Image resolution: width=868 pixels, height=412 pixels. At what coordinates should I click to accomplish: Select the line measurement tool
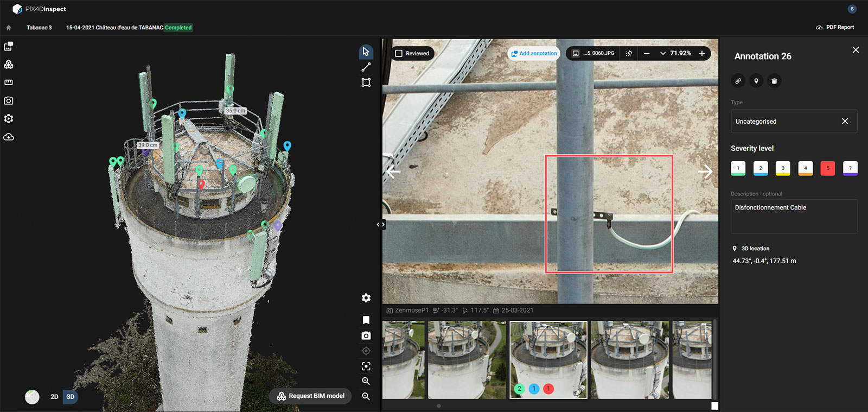(x=366, y=67)
